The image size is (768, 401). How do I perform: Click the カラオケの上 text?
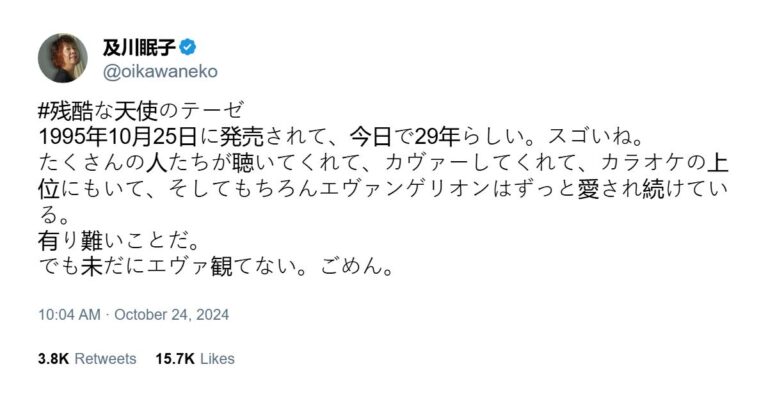[665, 163]
